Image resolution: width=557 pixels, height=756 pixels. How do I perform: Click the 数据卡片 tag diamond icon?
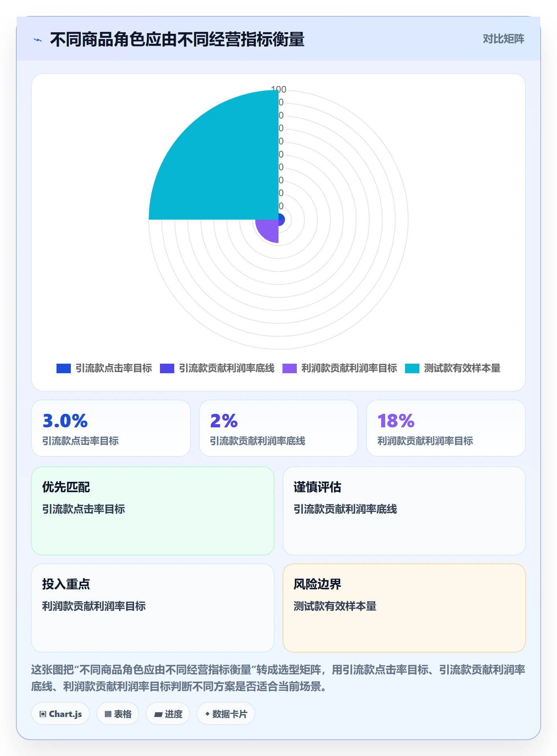click(207, 714)
